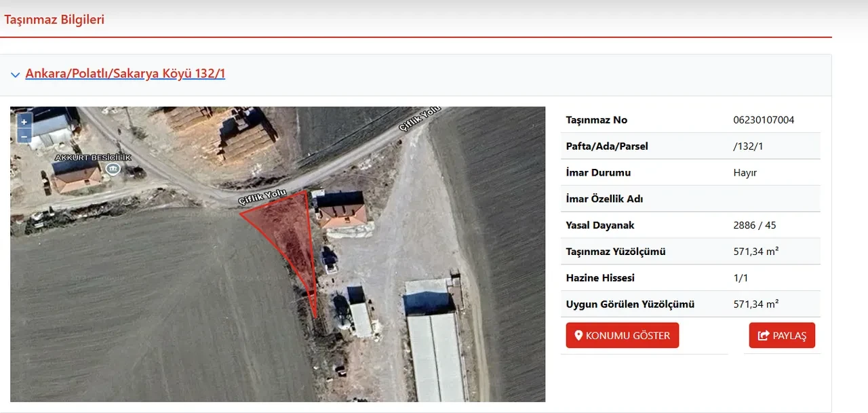Click the Yasal Dayanak value 2886 / 45
Screen dimensions: 868x413
(x=754, y=225)
